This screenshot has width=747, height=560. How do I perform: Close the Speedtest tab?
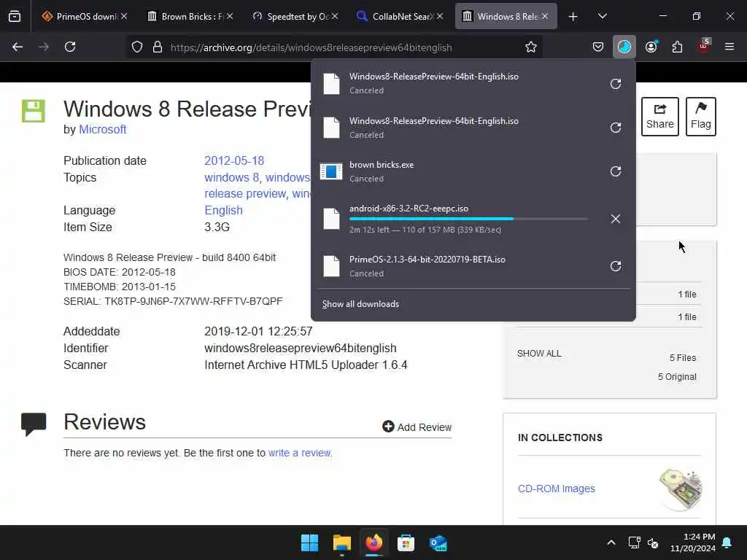coord(335,17)
